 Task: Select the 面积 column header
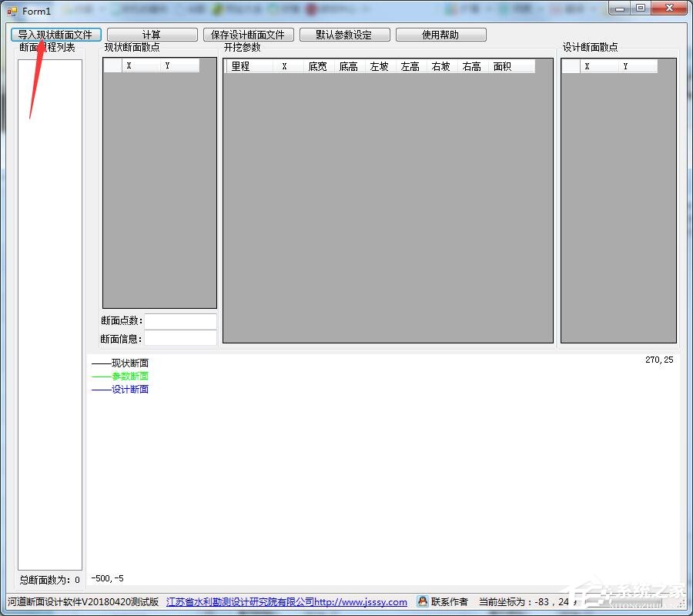[x=511, y=66]
